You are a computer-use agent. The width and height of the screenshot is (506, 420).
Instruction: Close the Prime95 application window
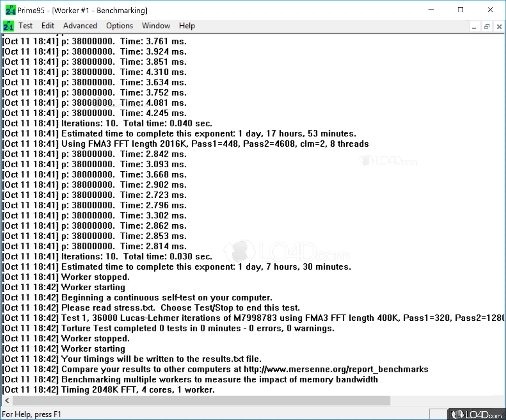490,10
